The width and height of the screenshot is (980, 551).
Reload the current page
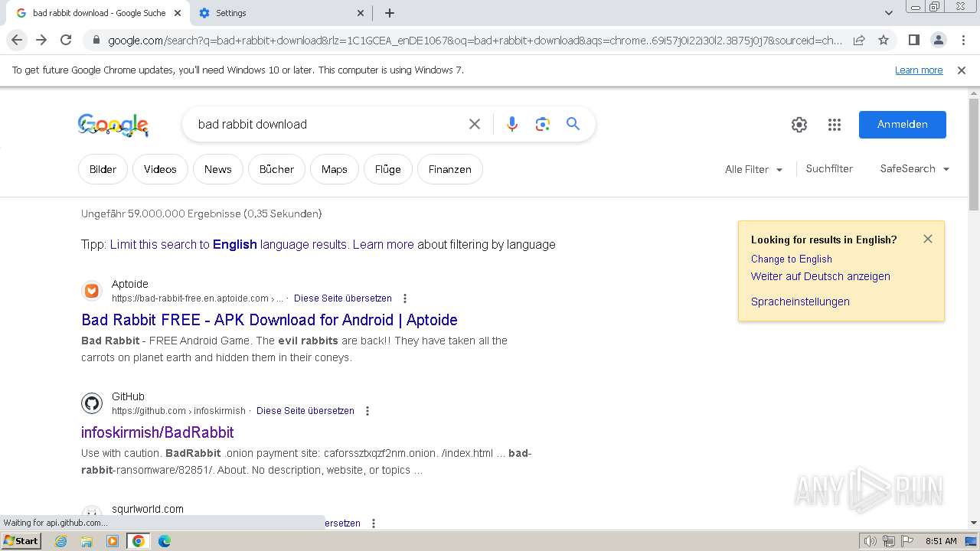(x=66, y=40)
